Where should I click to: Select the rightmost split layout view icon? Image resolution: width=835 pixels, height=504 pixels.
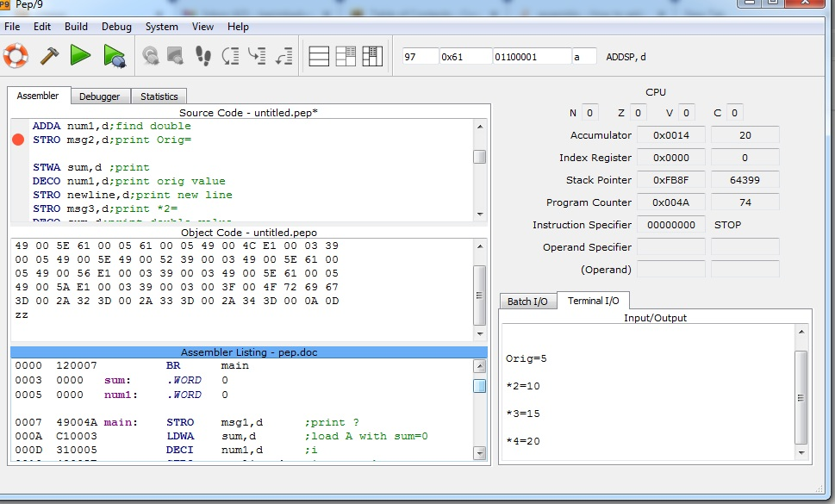[371, 55]
